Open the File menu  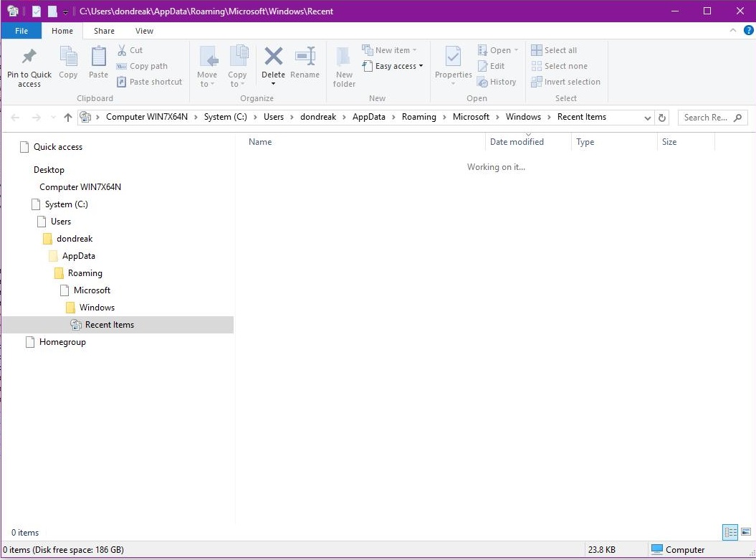tap(21, 31)
